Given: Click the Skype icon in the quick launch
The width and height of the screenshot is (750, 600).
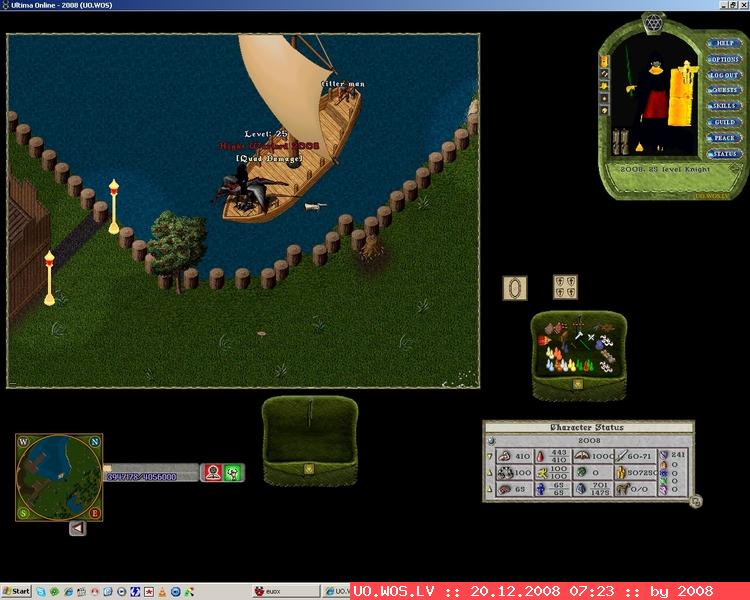Looking at the screenshot, I should click(41, 592).
